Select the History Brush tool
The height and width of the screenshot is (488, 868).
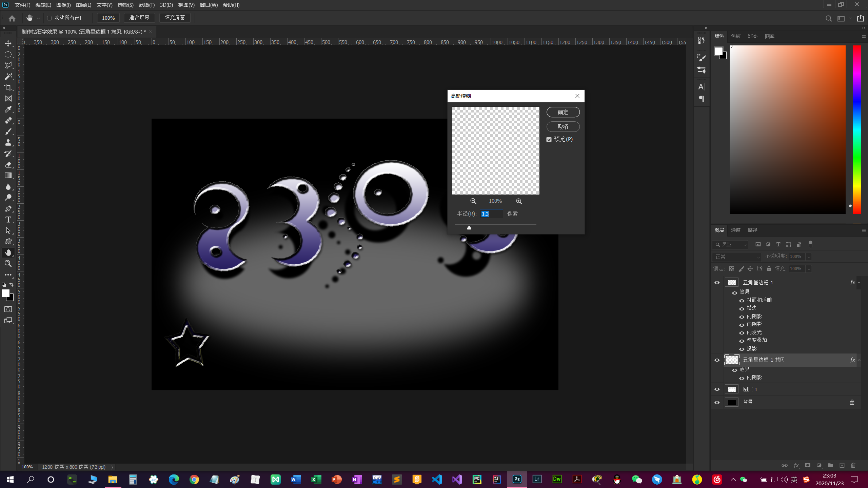pyautogui.click(x=8, y=154)
